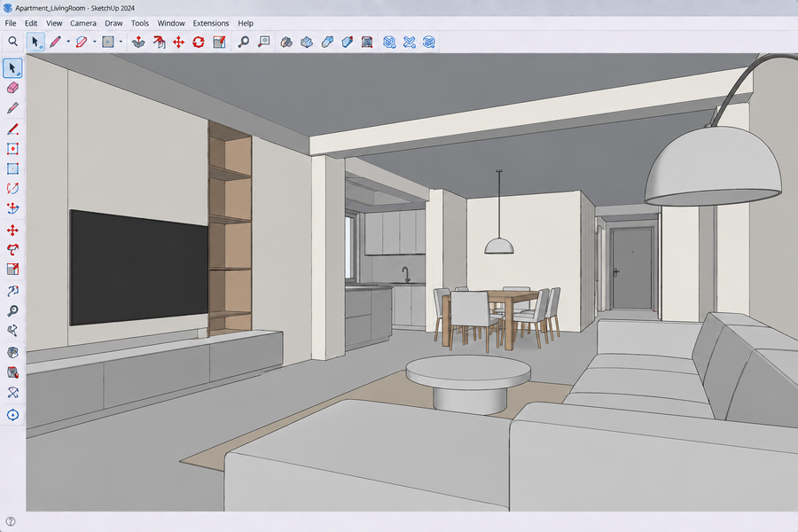This screenshot has height=532, width=798.
Task: Activate the Move tool in the left palette
Action: [12, 231]
